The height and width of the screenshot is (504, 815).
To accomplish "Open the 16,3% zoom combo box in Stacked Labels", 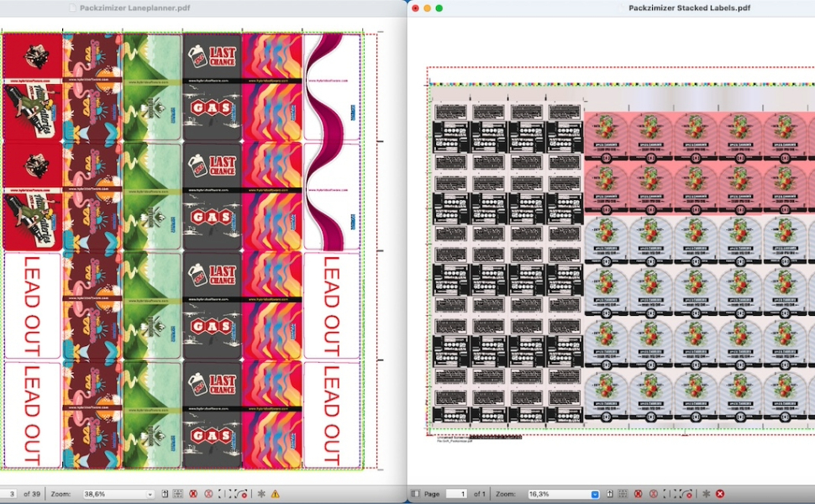I will (x=564, y=494).
